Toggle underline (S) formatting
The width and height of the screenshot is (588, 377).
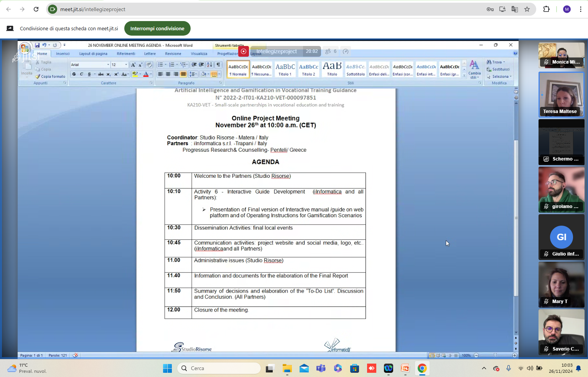(x=89, y=74)
